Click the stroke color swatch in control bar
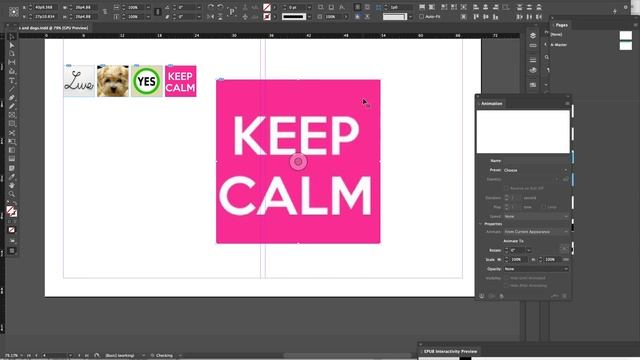 pyautogui.click(x=267, y=17)
